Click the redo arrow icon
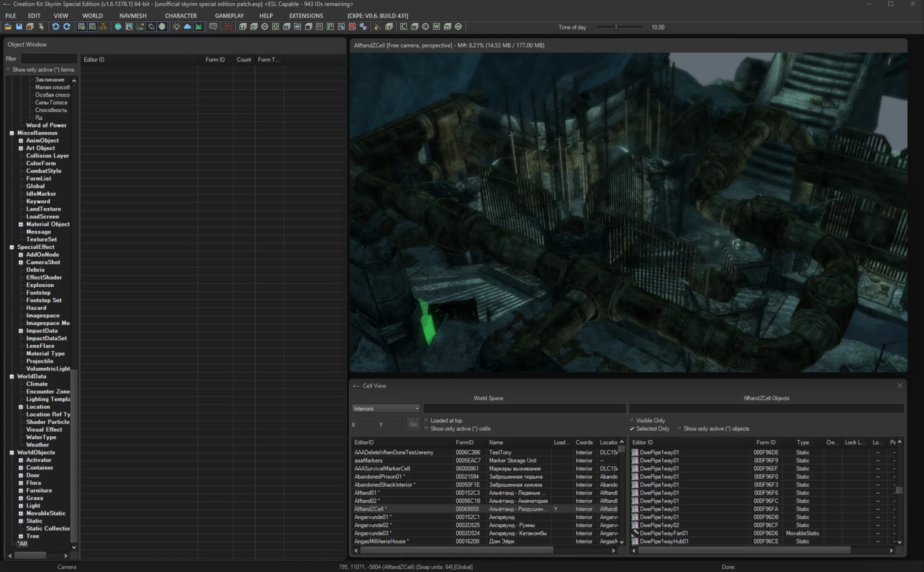 (67, 27)
